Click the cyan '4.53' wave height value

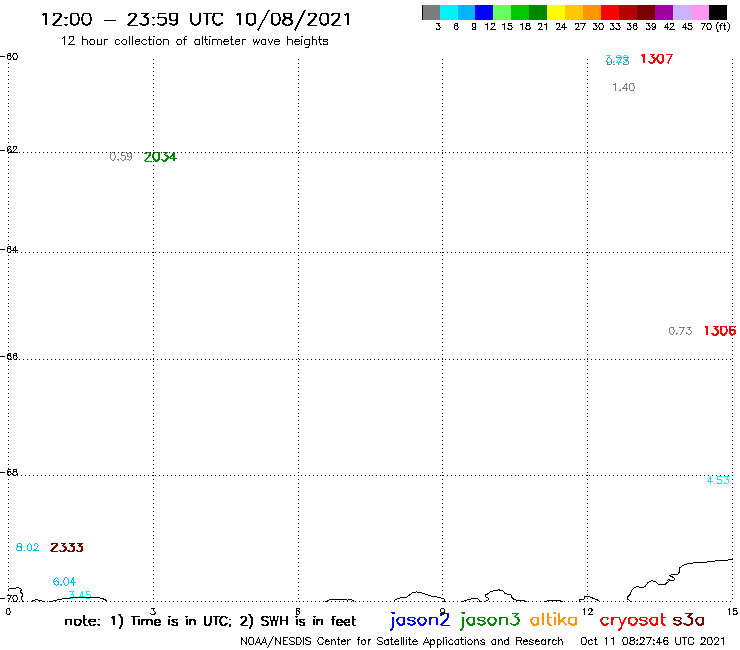718,480
